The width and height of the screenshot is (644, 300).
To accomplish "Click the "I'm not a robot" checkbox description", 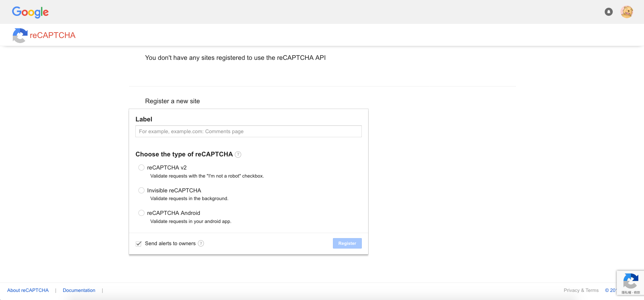I will point(207,176).
